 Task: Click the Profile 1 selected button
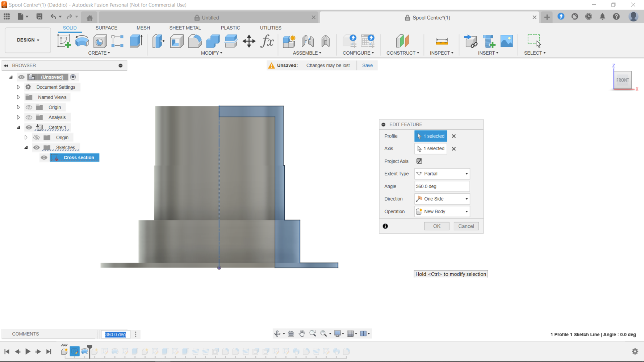pos(430,136)
